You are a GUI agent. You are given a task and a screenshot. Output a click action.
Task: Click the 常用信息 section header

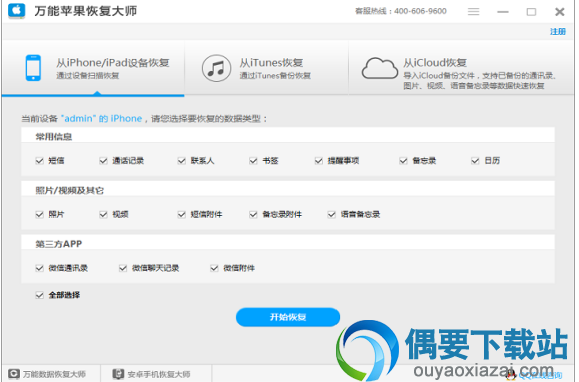pyautogui.click(x=54, y=137)
